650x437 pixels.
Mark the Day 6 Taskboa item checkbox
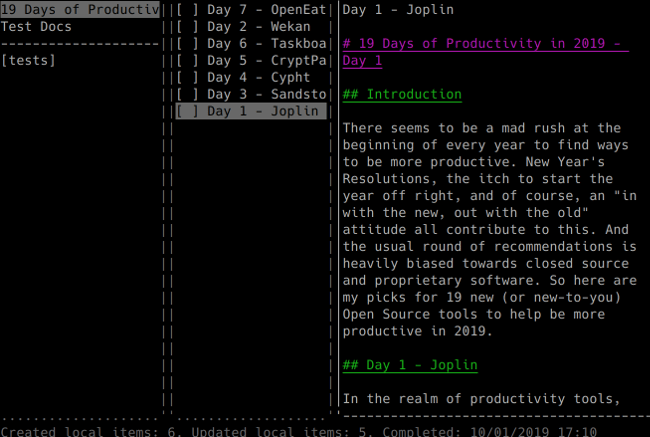(187, 44)
